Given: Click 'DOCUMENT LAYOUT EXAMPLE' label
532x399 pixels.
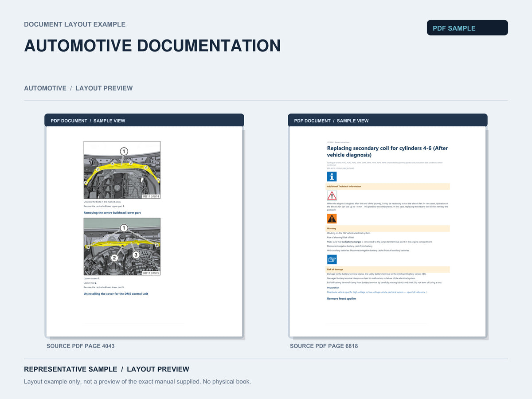Looking at the screenshot, I should pos(75,24).
